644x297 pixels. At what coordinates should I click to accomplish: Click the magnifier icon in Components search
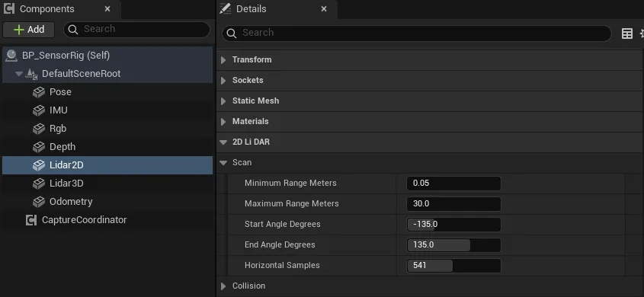(73, 29)
